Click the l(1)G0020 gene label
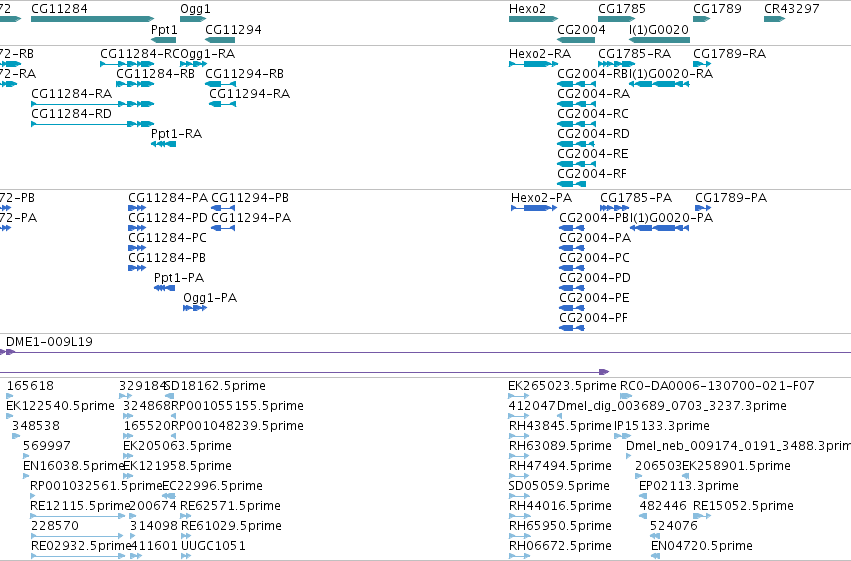The image size is (851, 561). click(x=659, y=29)
